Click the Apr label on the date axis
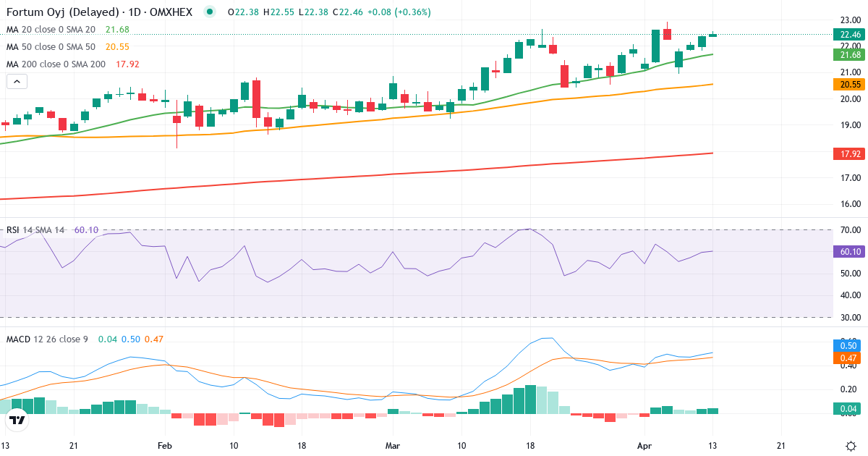Viewport: 868px width, 456px height. [x=646, y=447]
